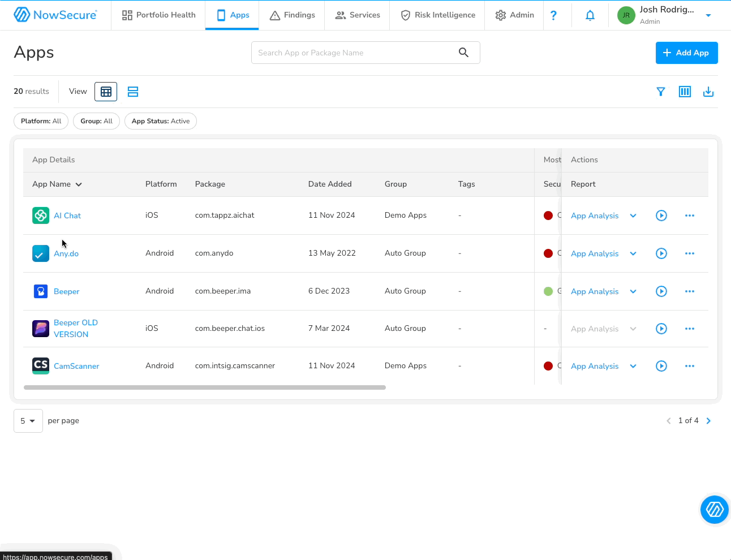Expand the Josh Rodrig account dropdown
The height and width of the screenshot is (560, 731).
(708, 15)
